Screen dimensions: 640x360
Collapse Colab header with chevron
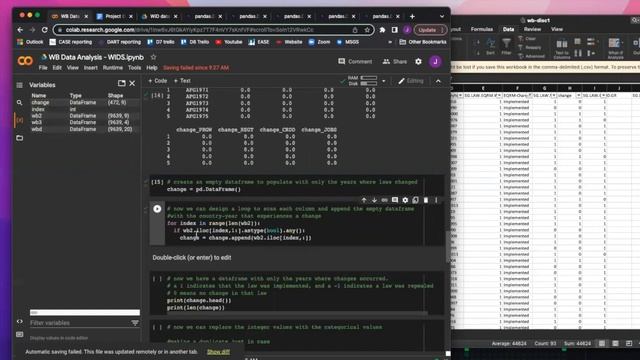click(438, 81)
